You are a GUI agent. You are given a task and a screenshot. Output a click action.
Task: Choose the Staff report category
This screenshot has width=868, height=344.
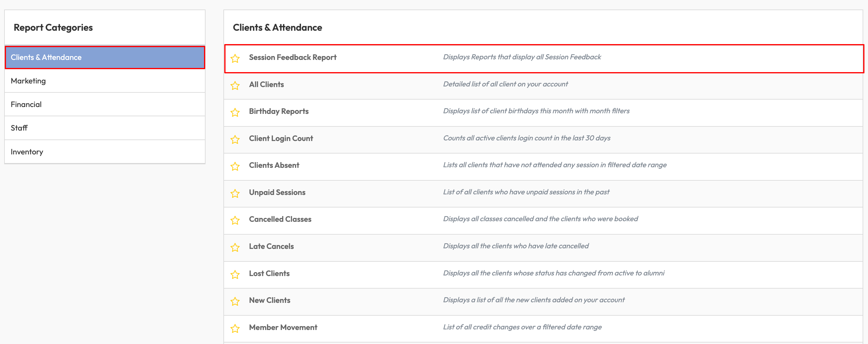click(x=105, y=128)
